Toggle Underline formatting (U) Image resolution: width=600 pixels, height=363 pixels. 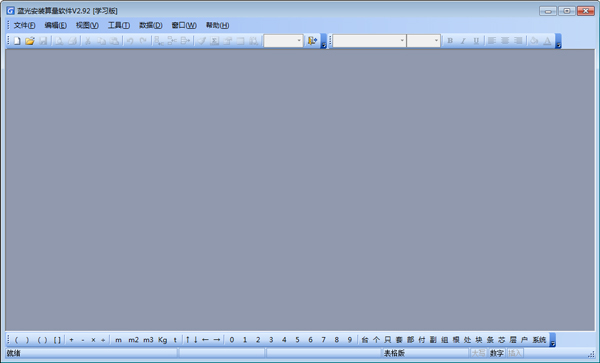(476, 41)
